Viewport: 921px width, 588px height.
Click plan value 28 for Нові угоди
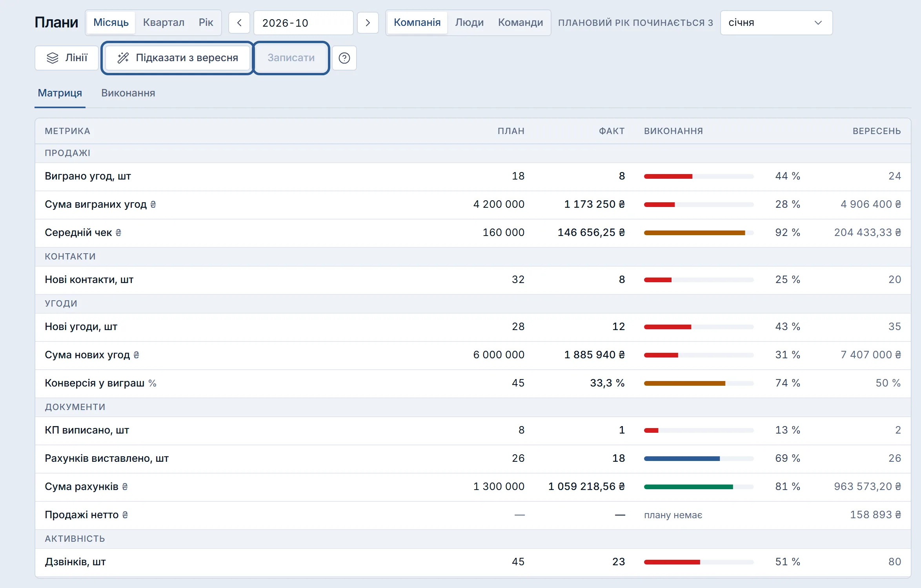coord(518,327)
